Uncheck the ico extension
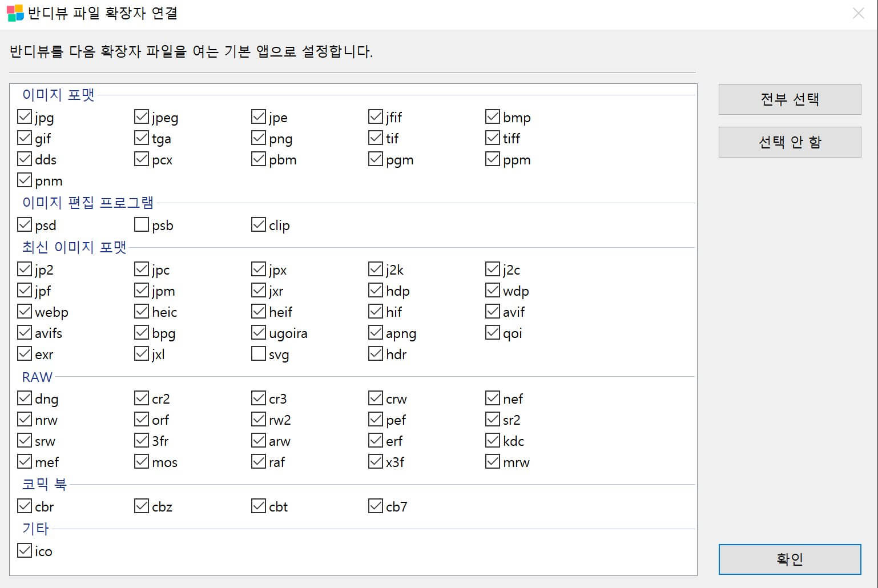 24,550
